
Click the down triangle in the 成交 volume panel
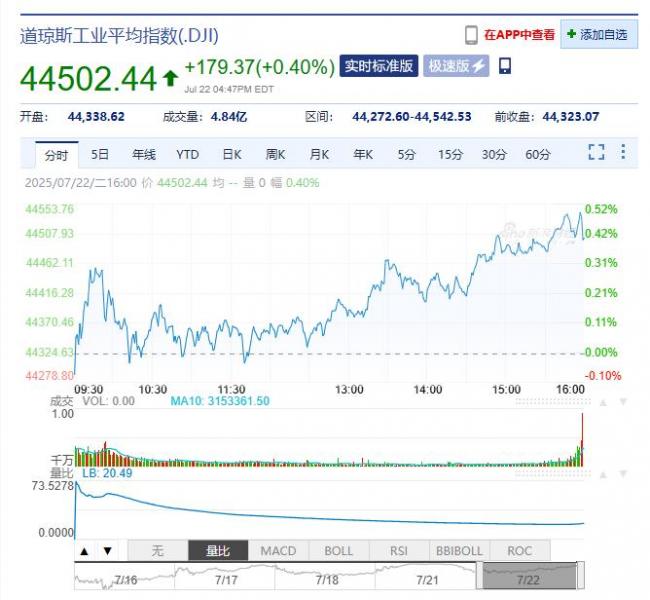click(623, 402)
